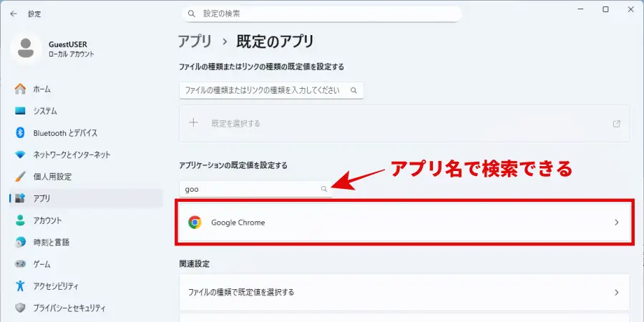Click the Bluetooth icon in the sidebar
Viewport: 644px width, 322px height.
click(20, 132)
